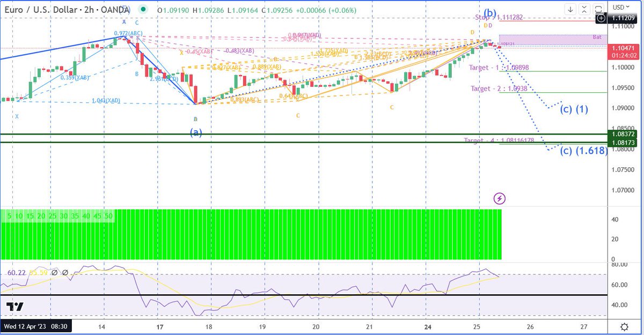This screenshot has width=644, height=335.
Task: Select the 1.08372 horizontal line price label
Action: coord(622,133)
